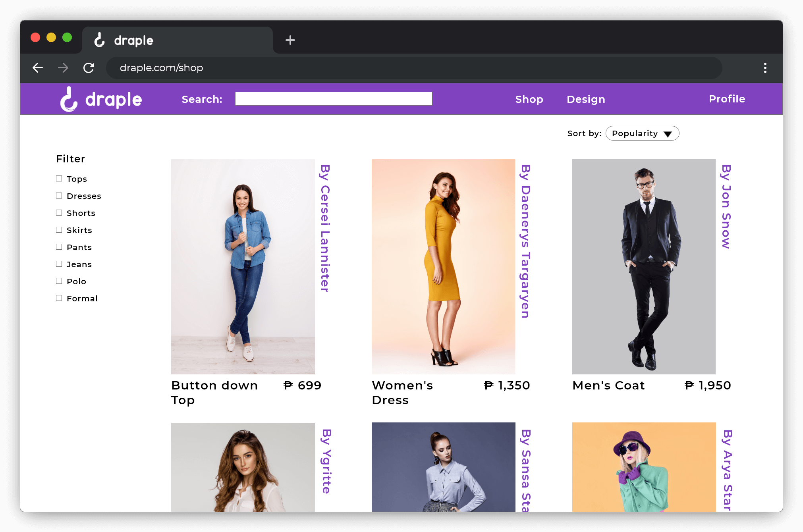Click the draple tab favicon
This screenshot has width=803, height=532.
coord(100,40)
